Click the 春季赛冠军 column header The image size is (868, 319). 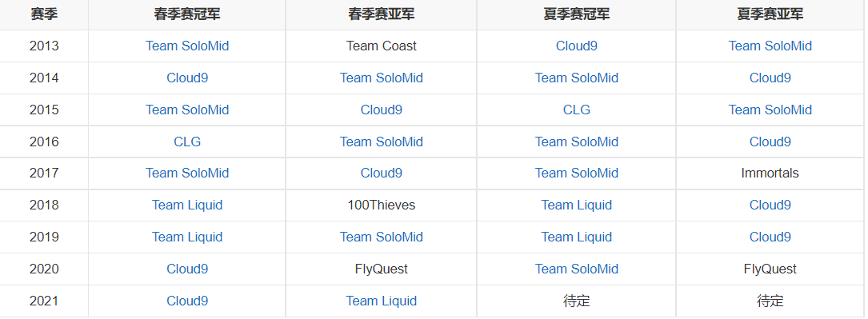[187, 14]
